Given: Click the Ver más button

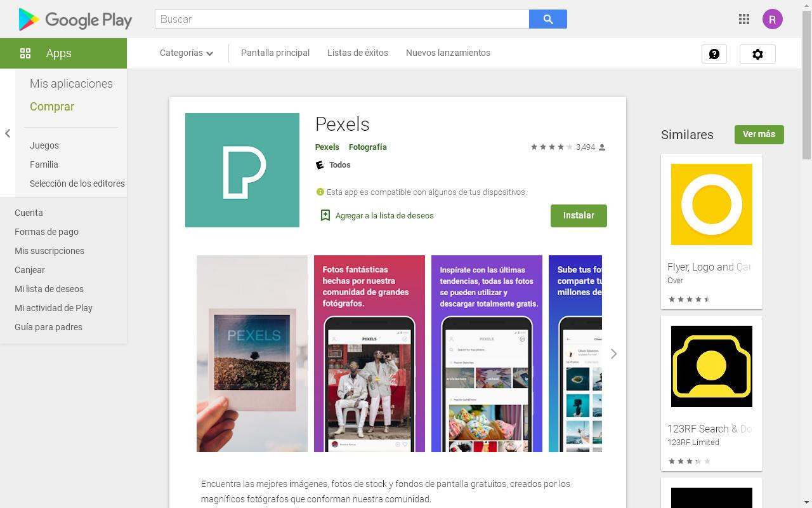Looking at the screenshot, I should coord(759,134).
